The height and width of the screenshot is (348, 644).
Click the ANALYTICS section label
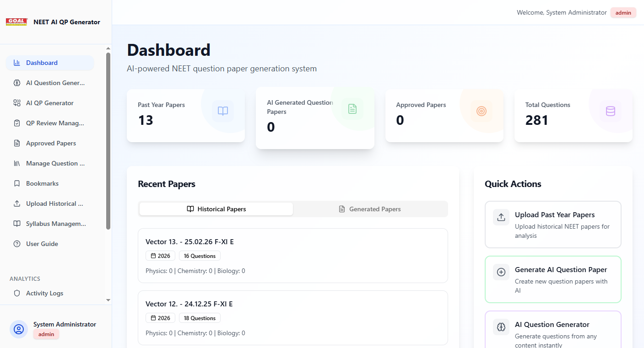click(x=25, y=279)
